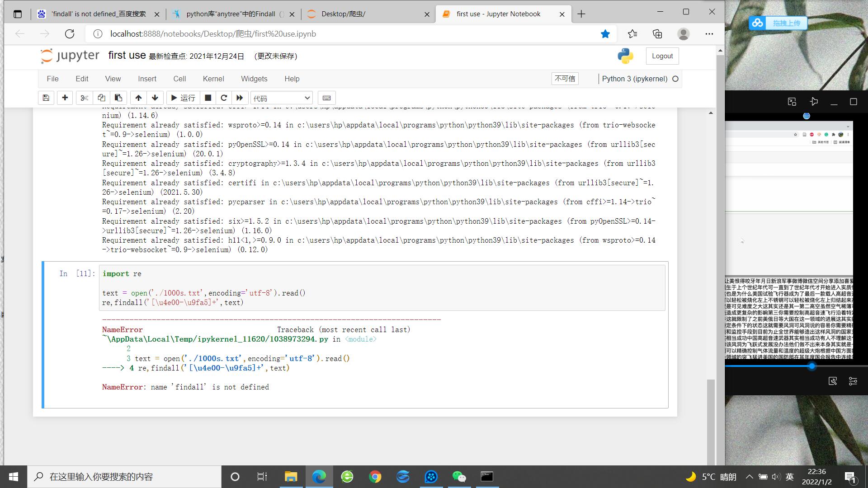Toggle the Cut cell icon
868x488 pixels.
(x=84, y=98)
